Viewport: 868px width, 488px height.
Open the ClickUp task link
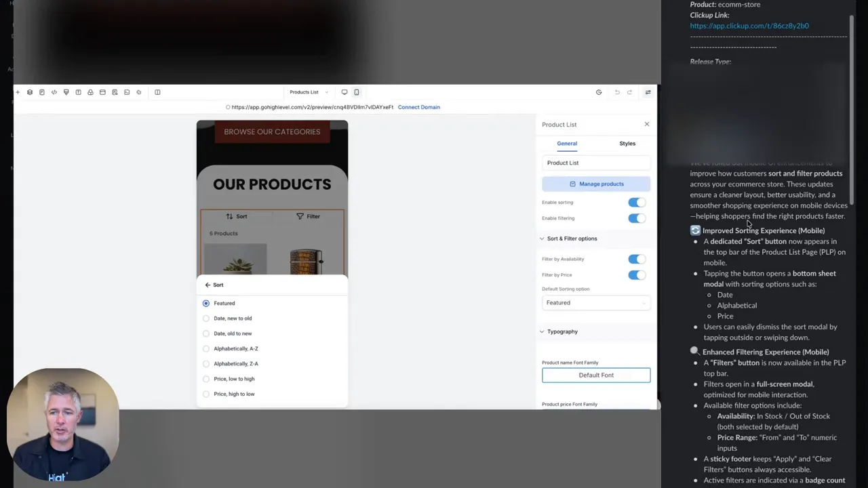(x=749, y=26)
